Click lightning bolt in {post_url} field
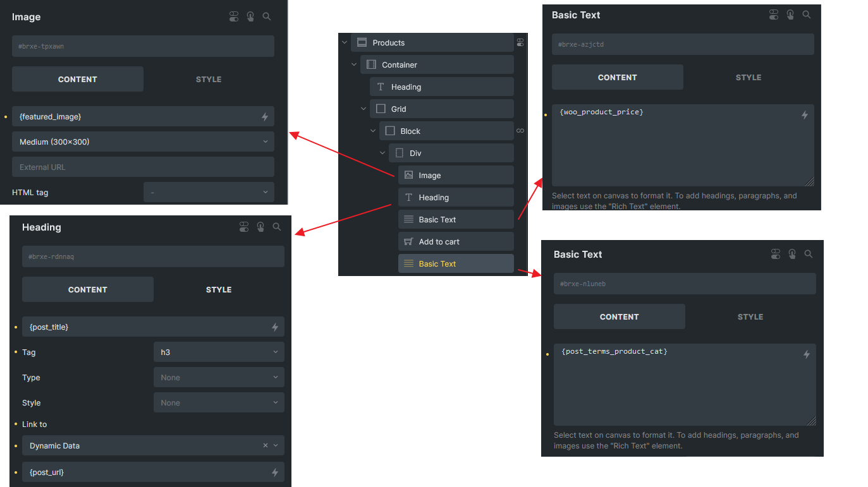This screenshot has width=868, height=487. point(275,472)
